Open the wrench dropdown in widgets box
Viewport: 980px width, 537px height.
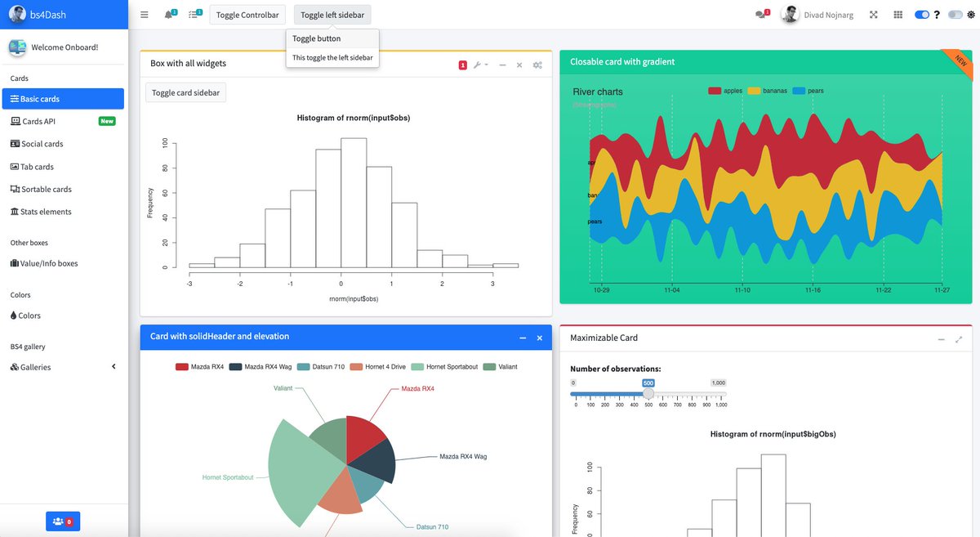481,65
